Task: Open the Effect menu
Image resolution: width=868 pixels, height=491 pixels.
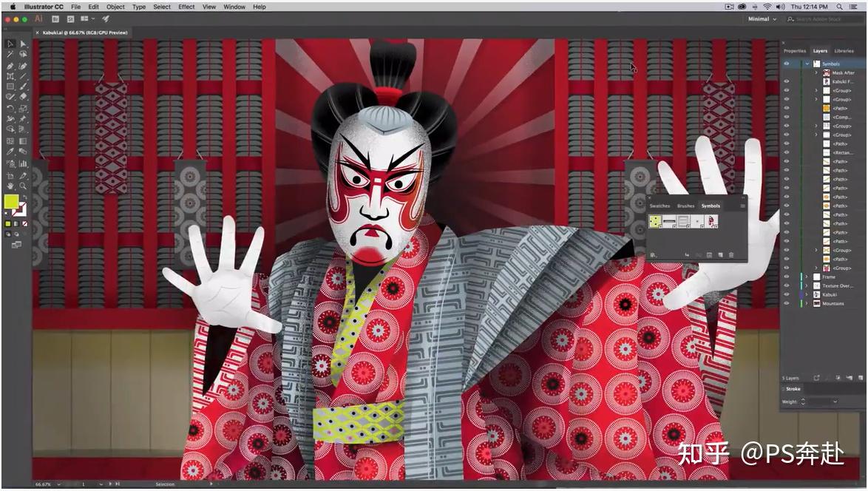Action: [x=186, y=7]
